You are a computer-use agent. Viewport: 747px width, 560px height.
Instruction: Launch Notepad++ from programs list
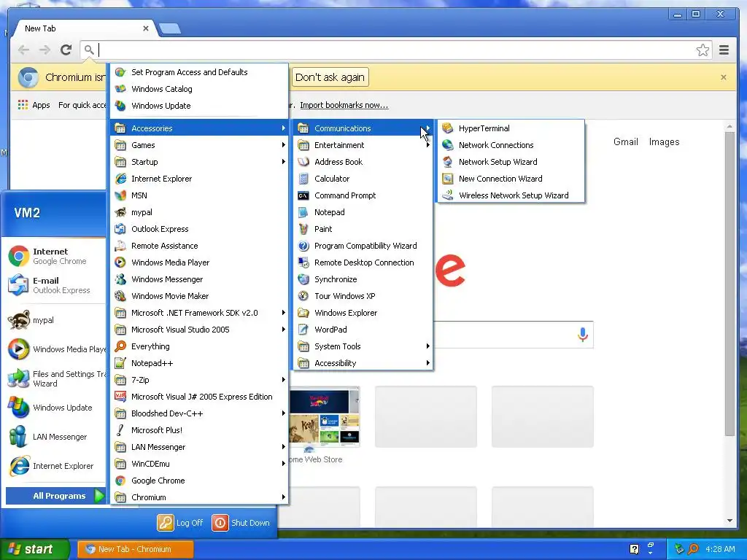click(199, 363)
